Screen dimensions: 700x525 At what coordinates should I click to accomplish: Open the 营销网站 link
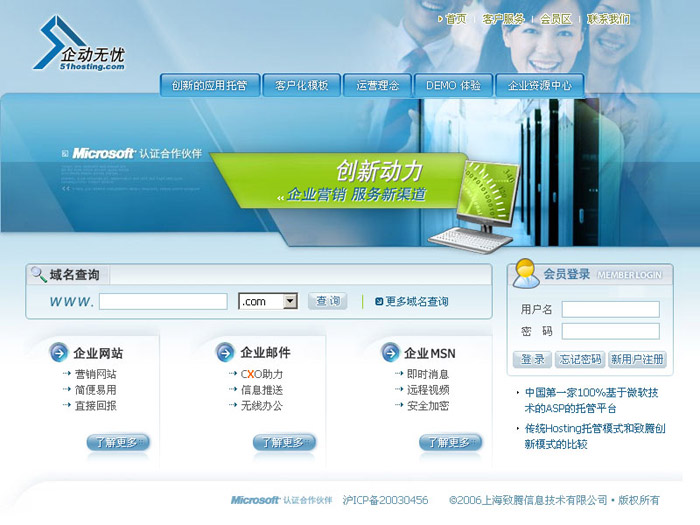(x=95, y=374)
